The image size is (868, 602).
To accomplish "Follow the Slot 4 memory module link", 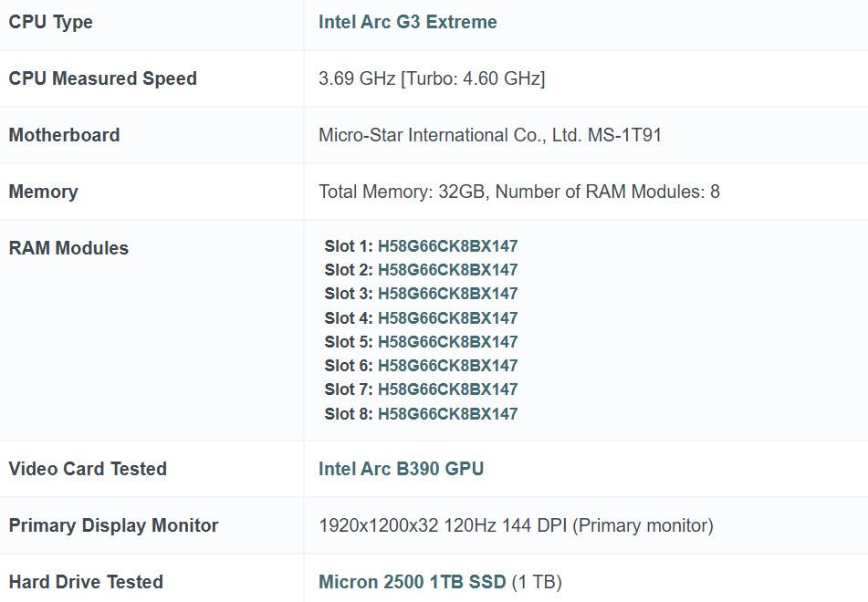I will click(447, 318).
